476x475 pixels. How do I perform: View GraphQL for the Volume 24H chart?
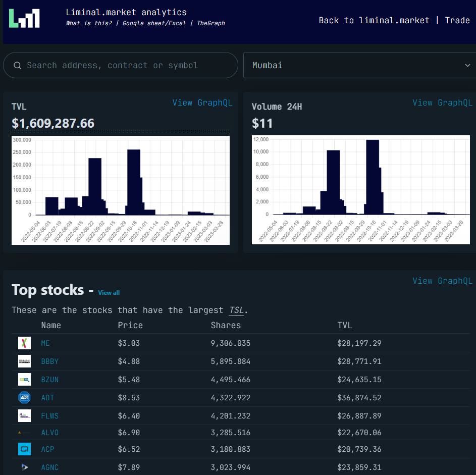[442, 102]
